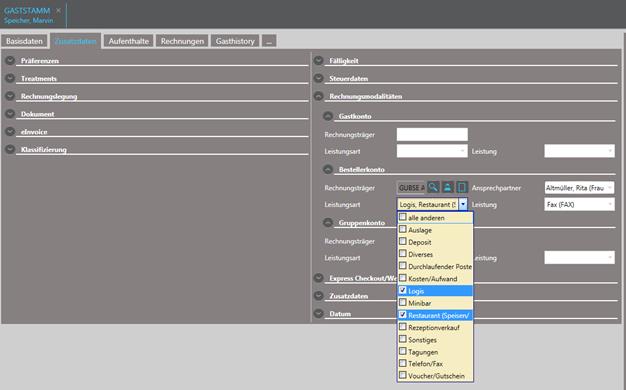Viewport: 626px width, 390px height.
Task: Switch to the Basisdaten tab
Action: 24,41
